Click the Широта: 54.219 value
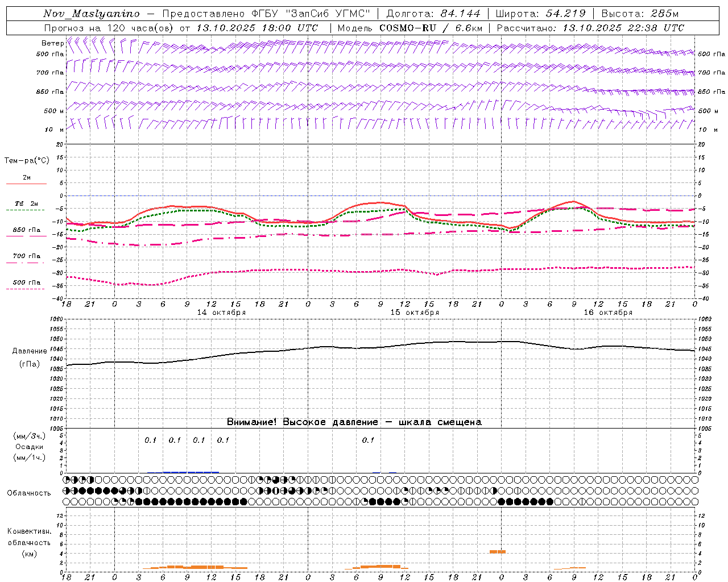 pos(541,14)
